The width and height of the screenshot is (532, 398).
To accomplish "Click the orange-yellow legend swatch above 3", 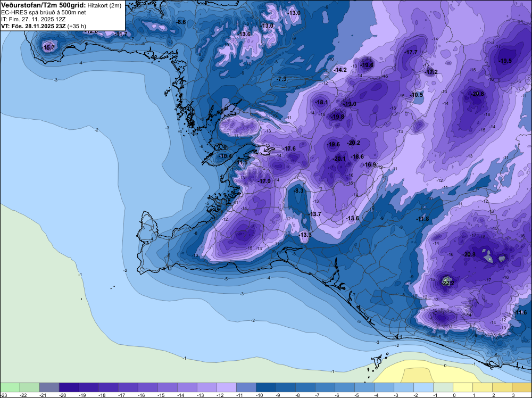I will click(x=522, y=387).
